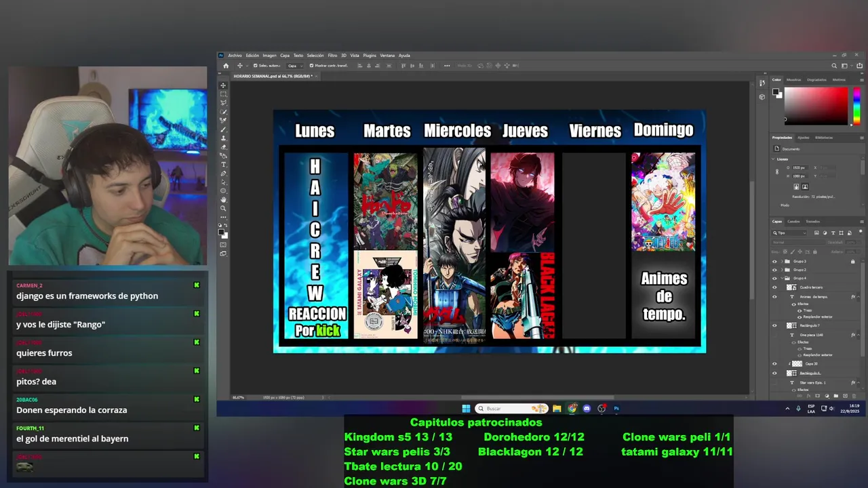Select the Documento entry in Properties

click(x=791, y=149)
